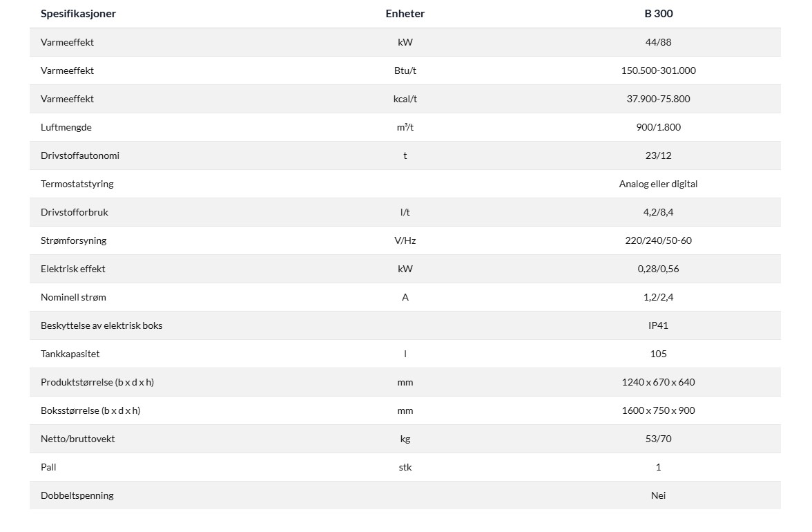Select the "Analog eller digital" value
812x532 pixels.
tap(658, 184)
